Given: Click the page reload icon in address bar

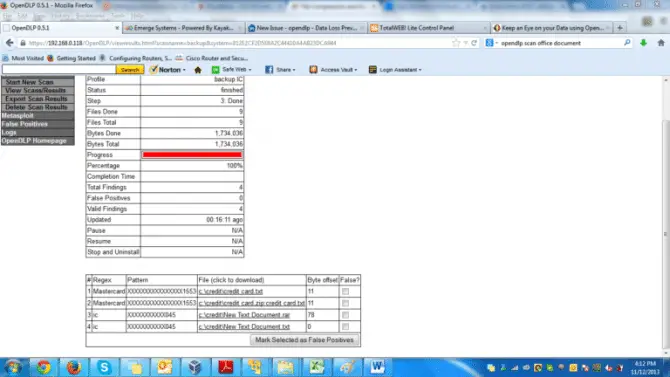Looking at the screenshot, I should click(x=474, y=43).
